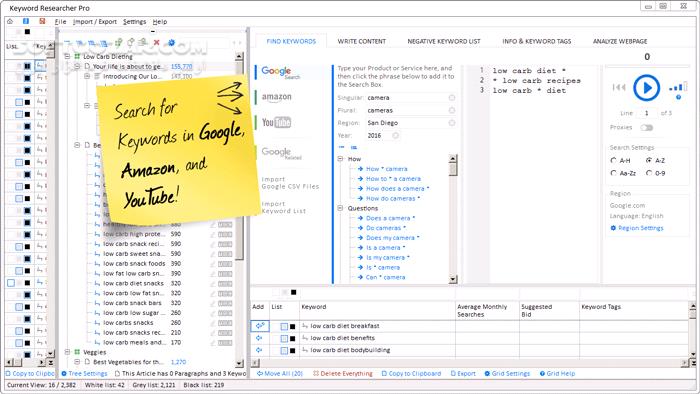Image resolution: width=700 pixels, height=394 pixels.
Task: Collapse 'Best Vegetables for th...' node
Action: point(77,362)
